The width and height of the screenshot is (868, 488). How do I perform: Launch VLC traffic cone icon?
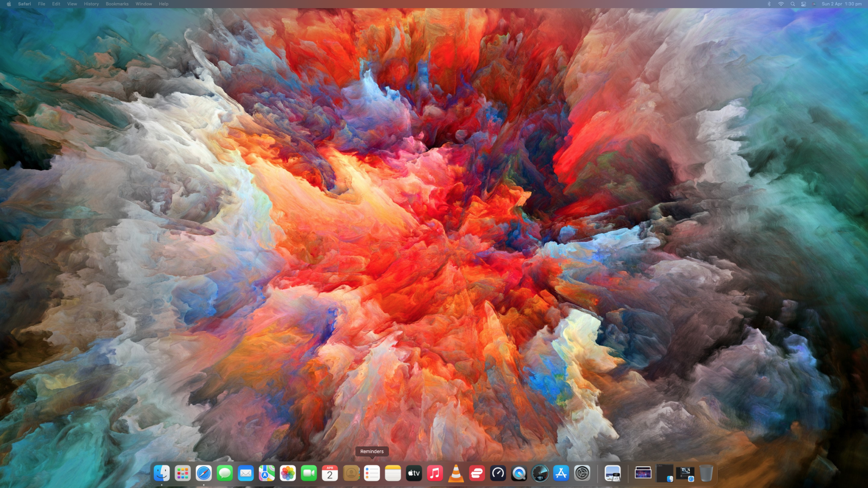(x=456, y=473)
